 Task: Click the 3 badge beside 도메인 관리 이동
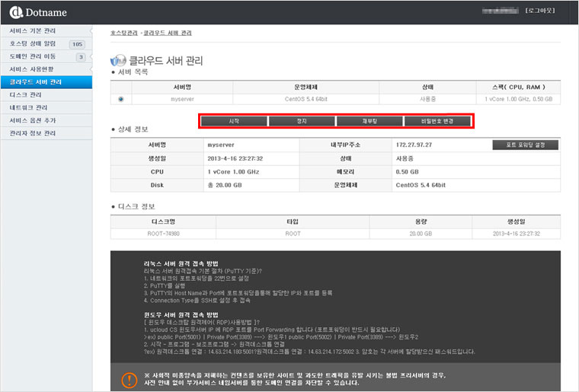(80, 57)
